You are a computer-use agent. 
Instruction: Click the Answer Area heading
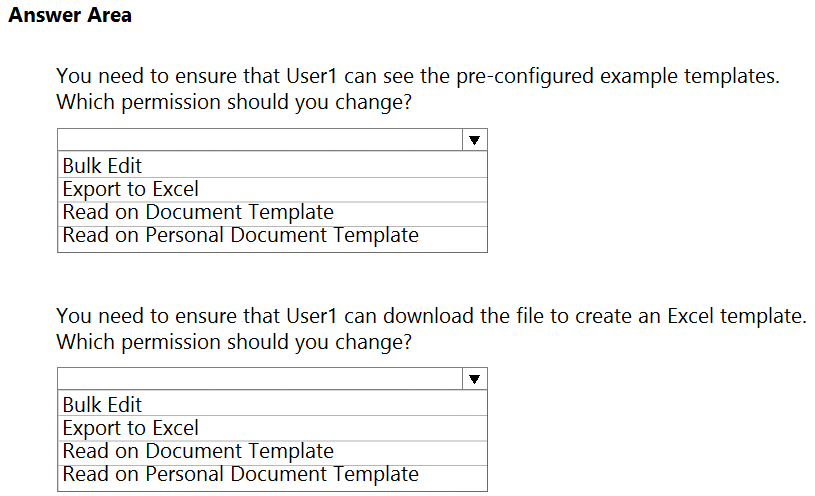[x=70, y=15]
